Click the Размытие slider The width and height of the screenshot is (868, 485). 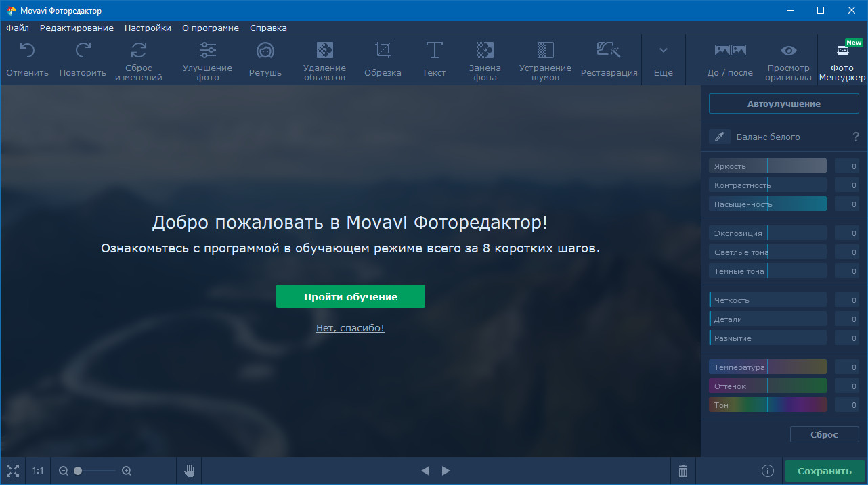tap(768, 338)
